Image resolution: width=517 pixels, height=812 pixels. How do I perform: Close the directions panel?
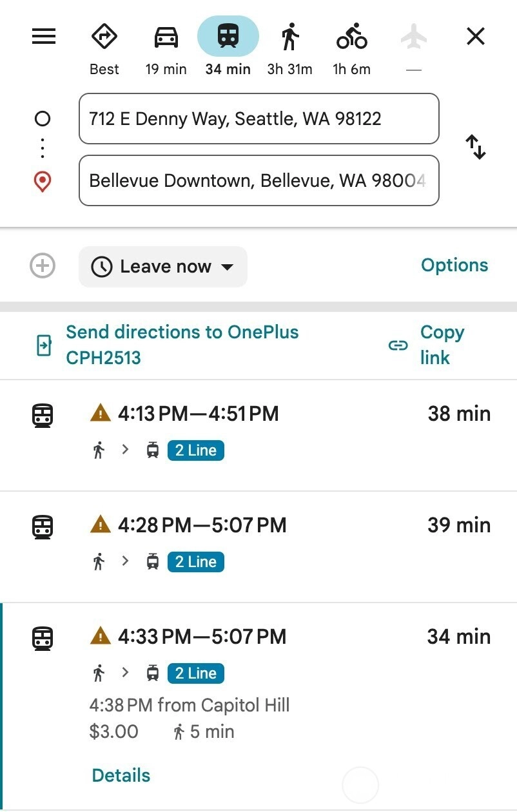pyautogui.click(x=476, y=37)
